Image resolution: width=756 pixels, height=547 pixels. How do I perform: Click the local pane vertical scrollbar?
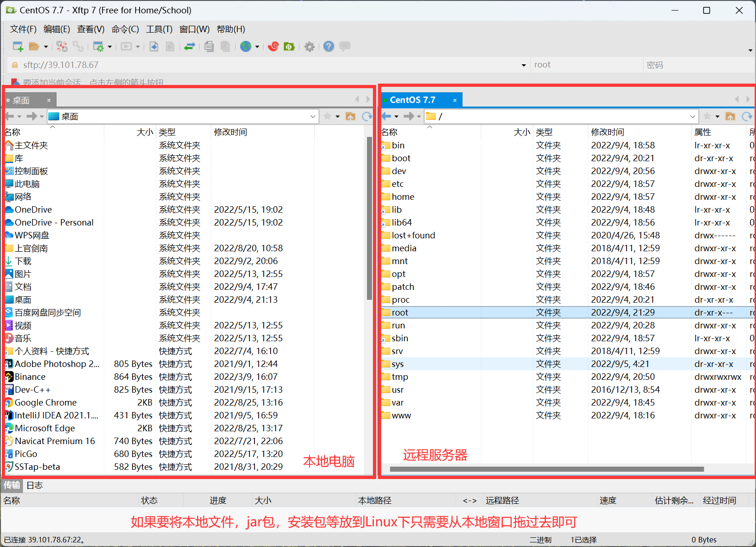(369, 218)
